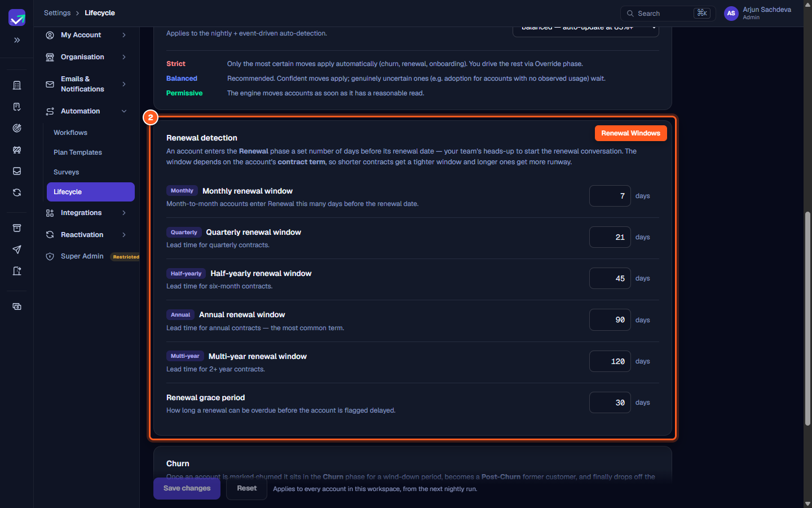Open the checklist document rail icon

point(17,107)
